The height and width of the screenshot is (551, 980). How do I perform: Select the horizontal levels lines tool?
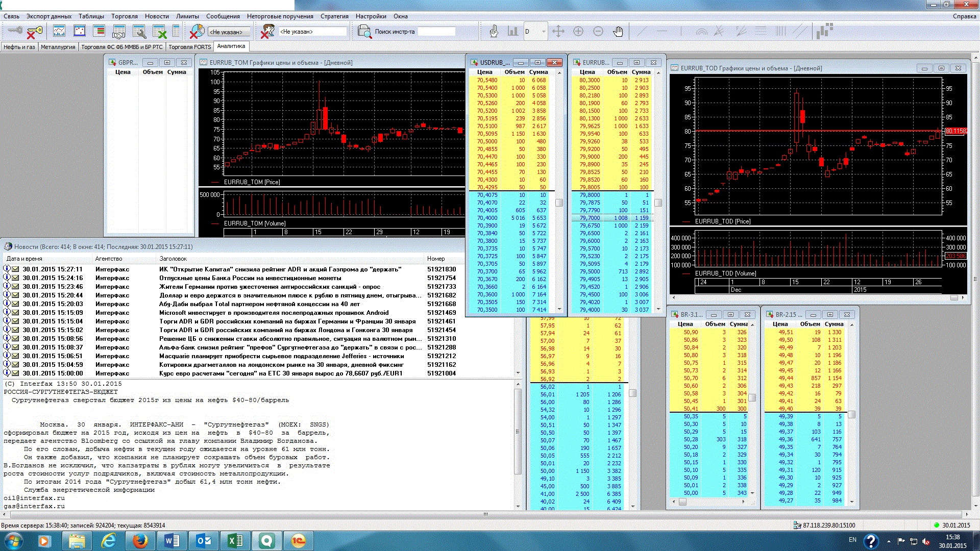[761, 31]
